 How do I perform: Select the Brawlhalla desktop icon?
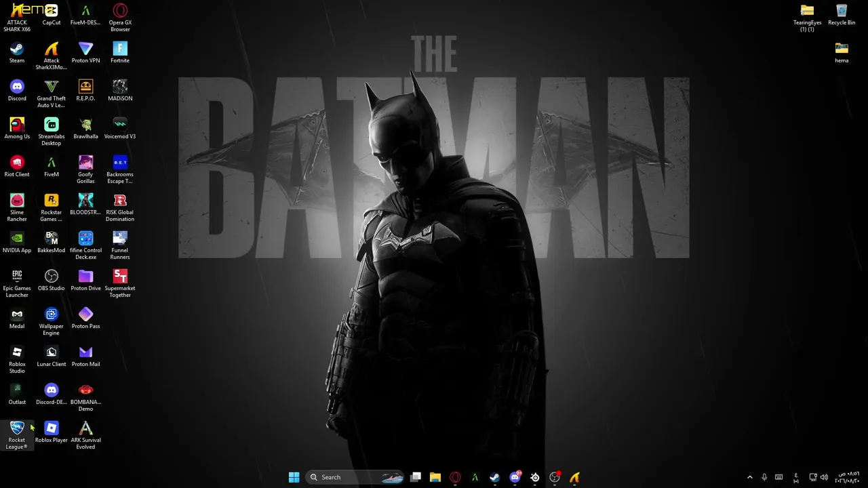85,129
